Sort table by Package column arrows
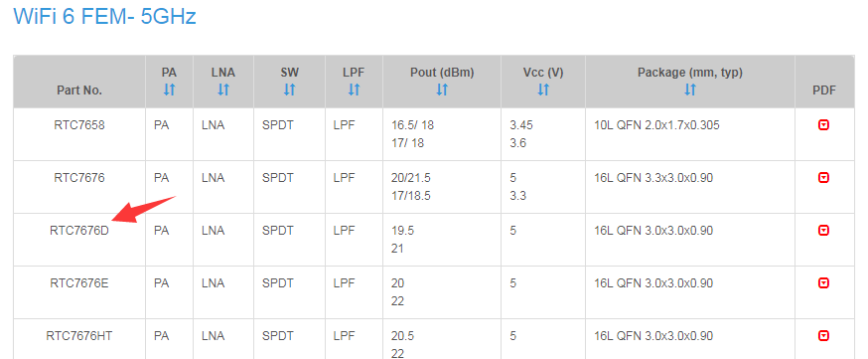This screenshot has height=359, width=868. point(690,90)
